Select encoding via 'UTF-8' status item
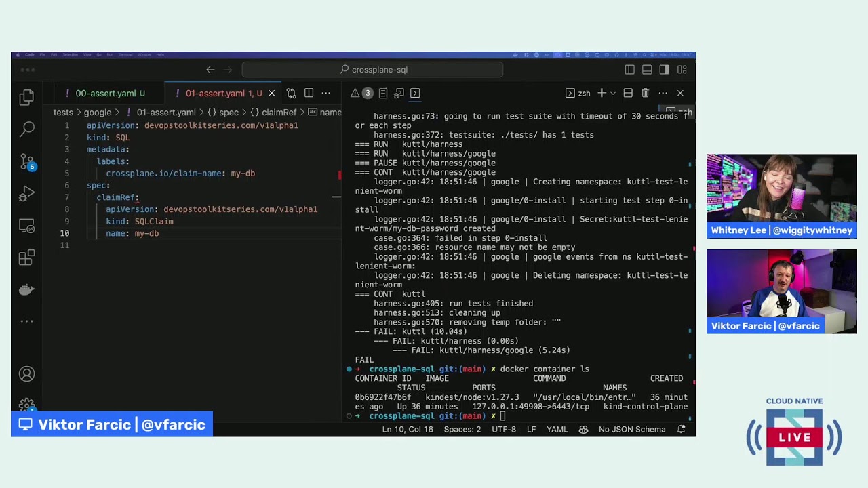The width and height of the screenshot is (868, 488). click(504, 430)
